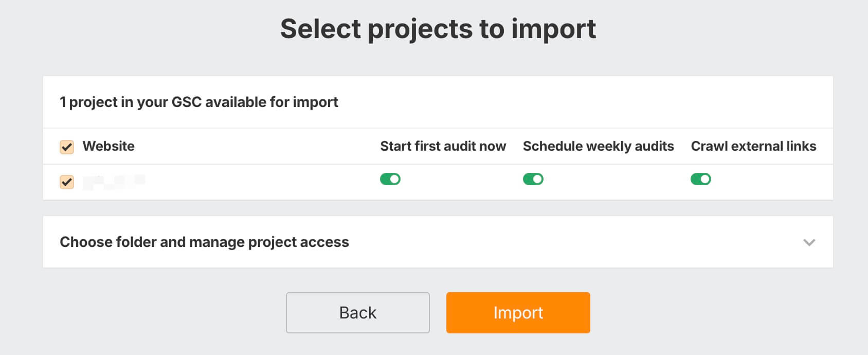This screenshot has width=868, height=355.
Task: Turn off the Schedule weekly audits switch
Action: pos(533,179)
